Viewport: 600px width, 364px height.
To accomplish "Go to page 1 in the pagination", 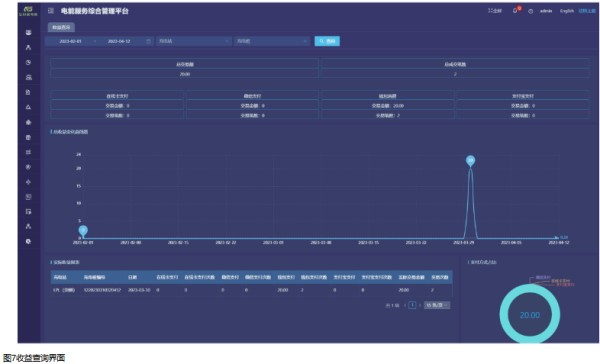I will (x=412, y=305).
